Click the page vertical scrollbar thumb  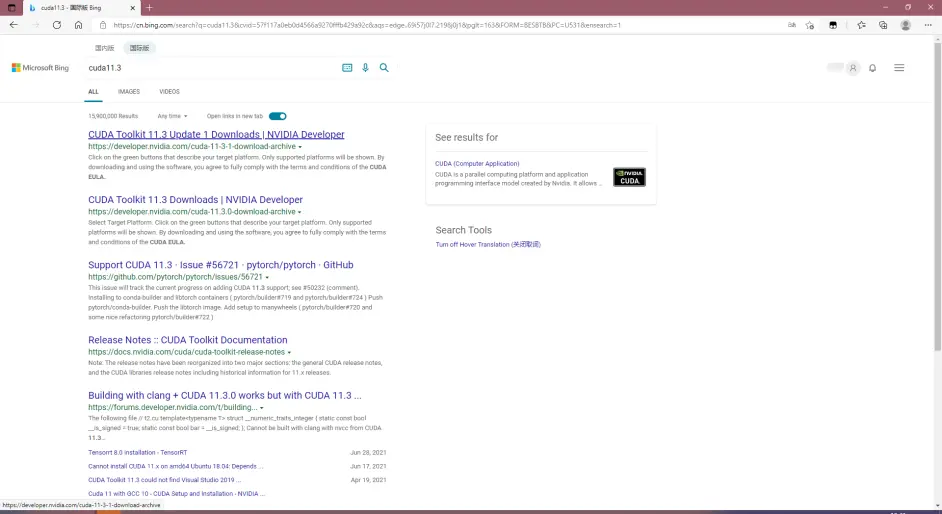[937, 197]
